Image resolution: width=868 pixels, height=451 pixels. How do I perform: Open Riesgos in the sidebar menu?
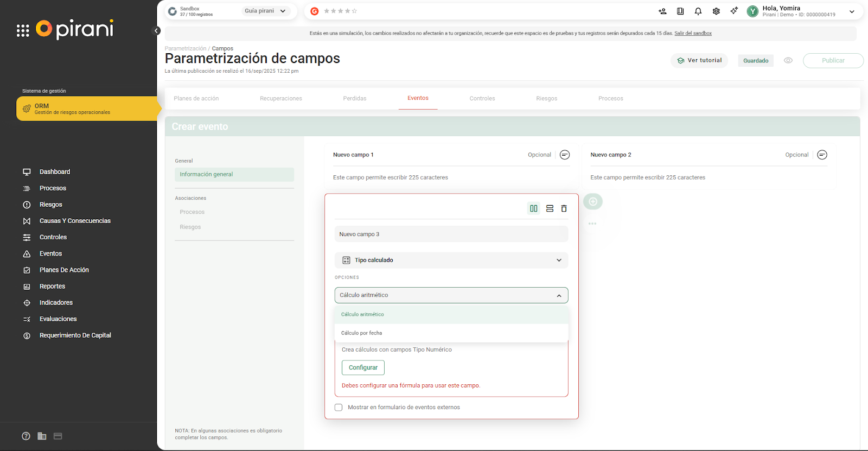pyautogui.click(x=51, y=205)
